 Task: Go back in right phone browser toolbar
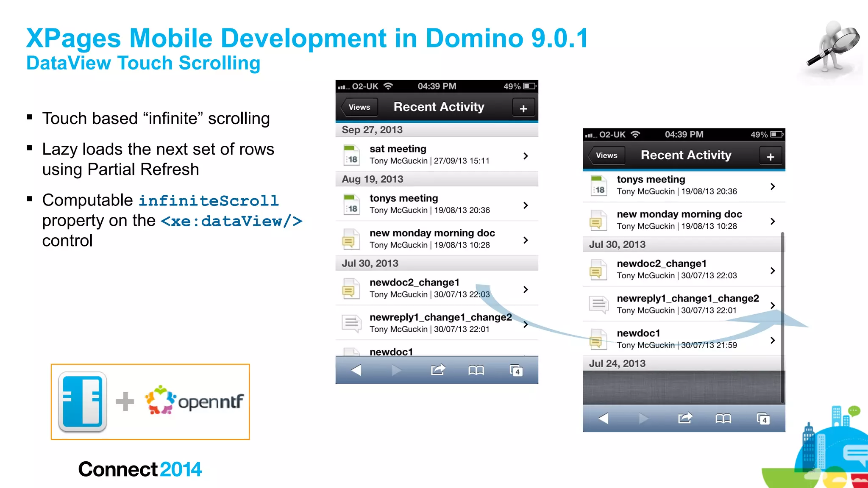(603, 419)
